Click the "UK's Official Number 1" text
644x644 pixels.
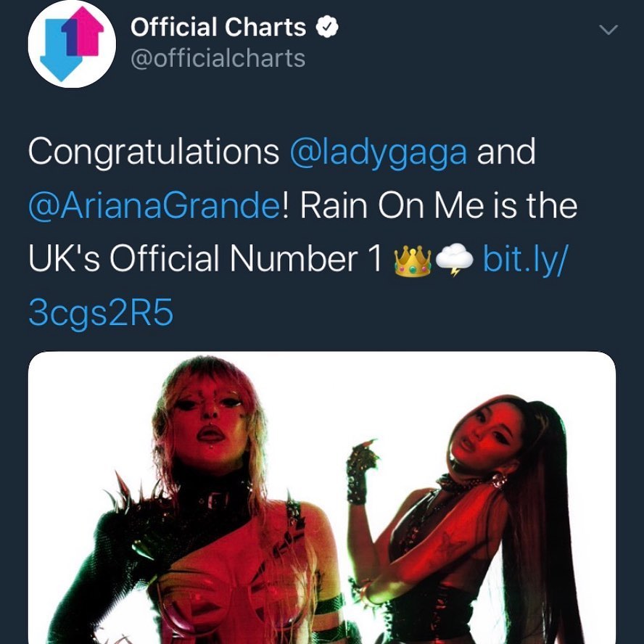(x=205, y=260)
